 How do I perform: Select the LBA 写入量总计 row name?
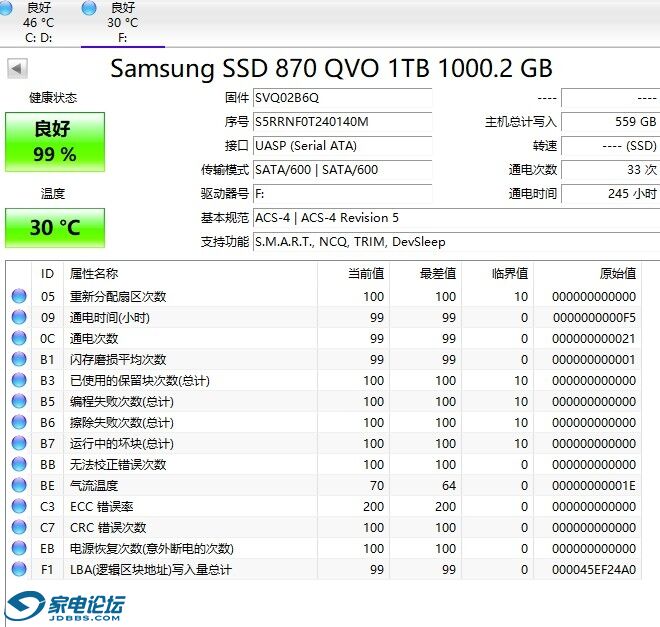(x=151, y=570)
